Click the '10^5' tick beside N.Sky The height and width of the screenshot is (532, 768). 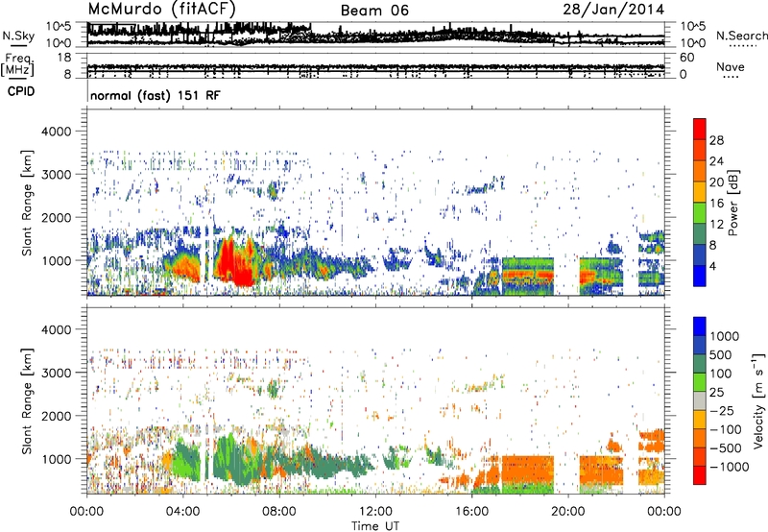[x=59, y=27]
